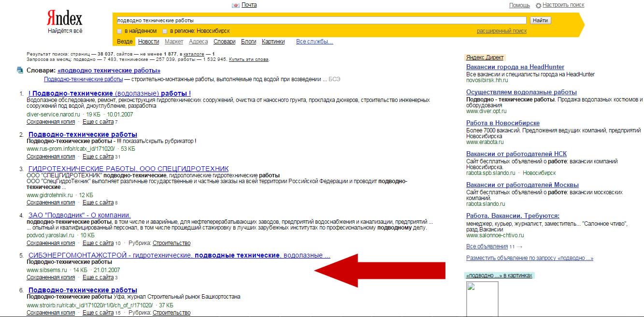Open the Маркет tab

tap(174, 42)
